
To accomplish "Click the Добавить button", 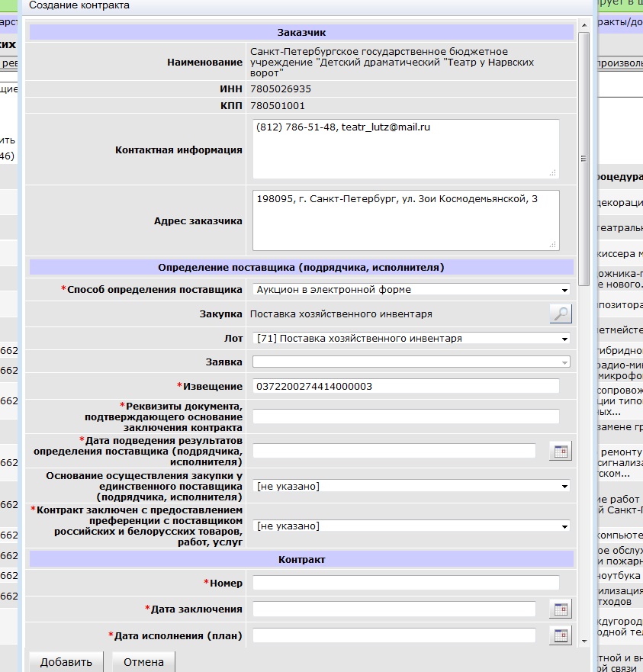I will pyautogui.click(x=66, y=662).
